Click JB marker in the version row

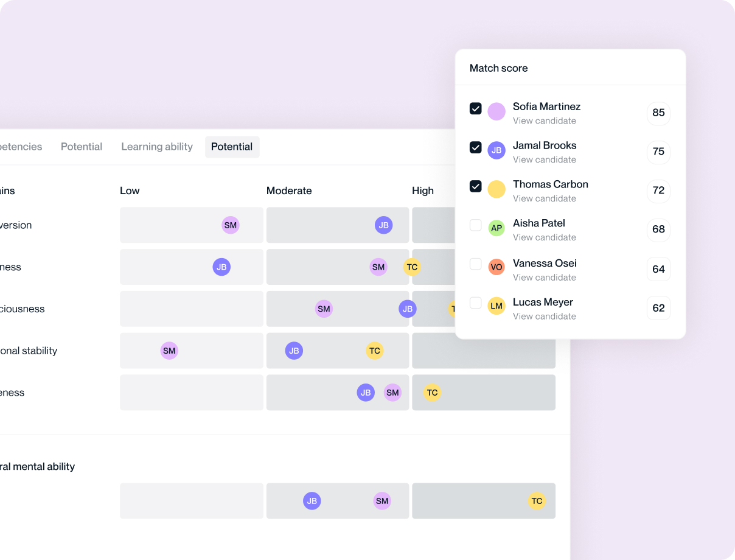[383, 225]
